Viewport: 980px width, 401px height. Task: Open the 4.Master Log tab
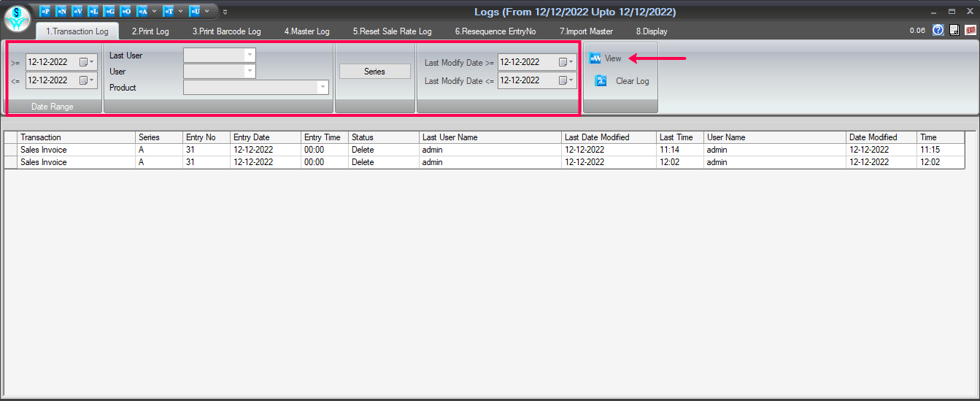306,31
